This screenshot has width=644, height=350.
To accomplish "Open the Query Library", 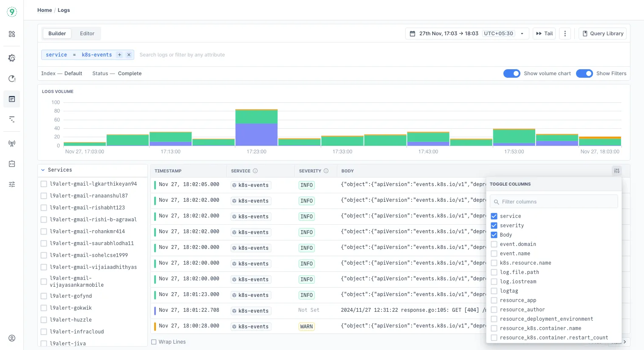I will click(602, 33).
